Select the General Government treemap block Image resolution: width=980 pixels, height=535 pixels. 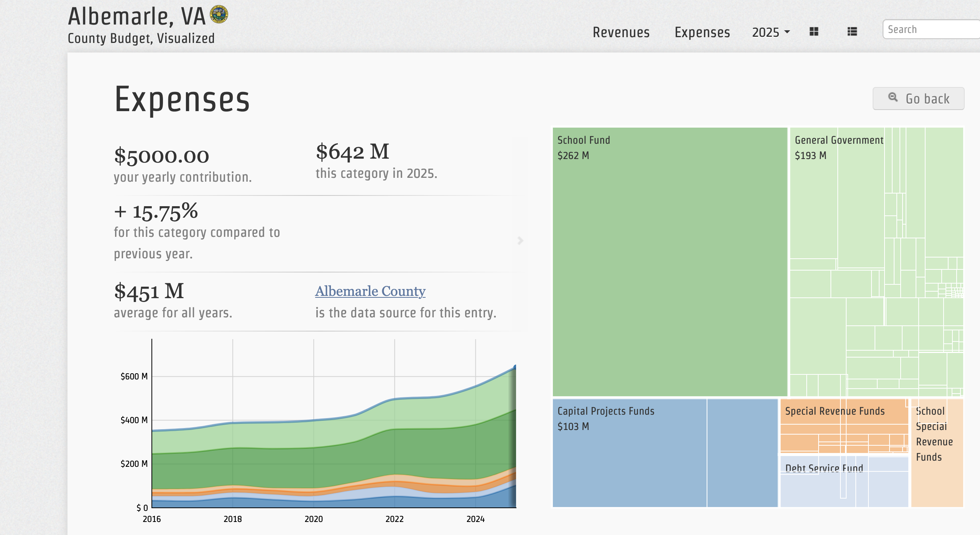[x=876, y=262]
